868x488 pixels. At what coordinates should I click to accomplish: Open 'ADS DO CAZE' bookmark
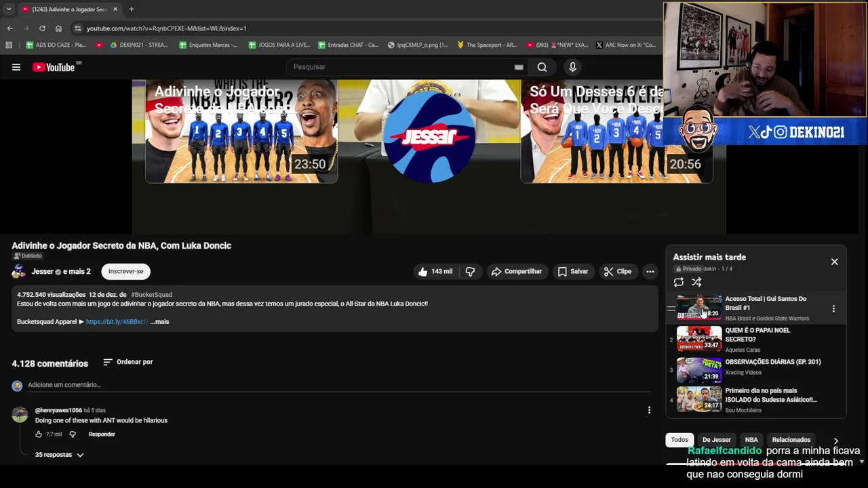click(56, 45)
